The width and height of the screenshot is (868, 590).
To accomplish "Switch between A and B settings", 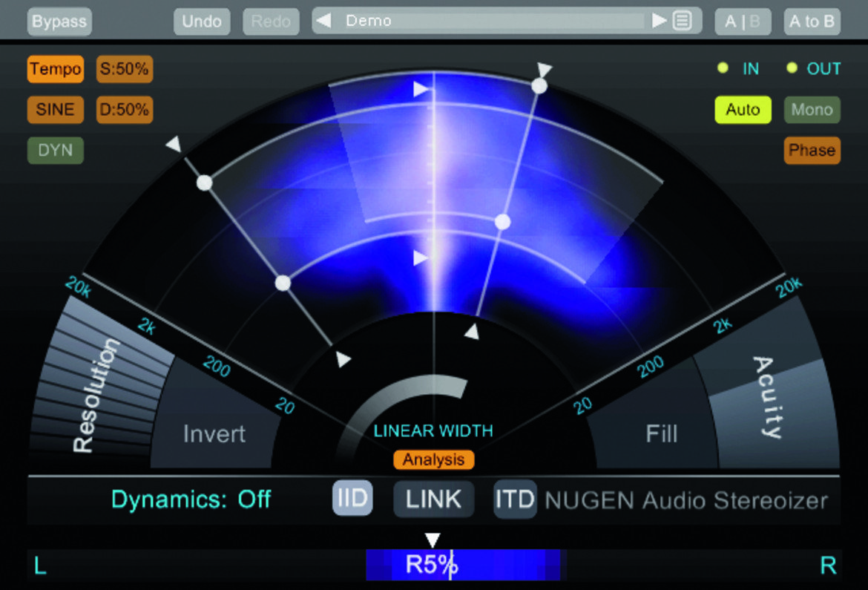I will click(743, 22).
